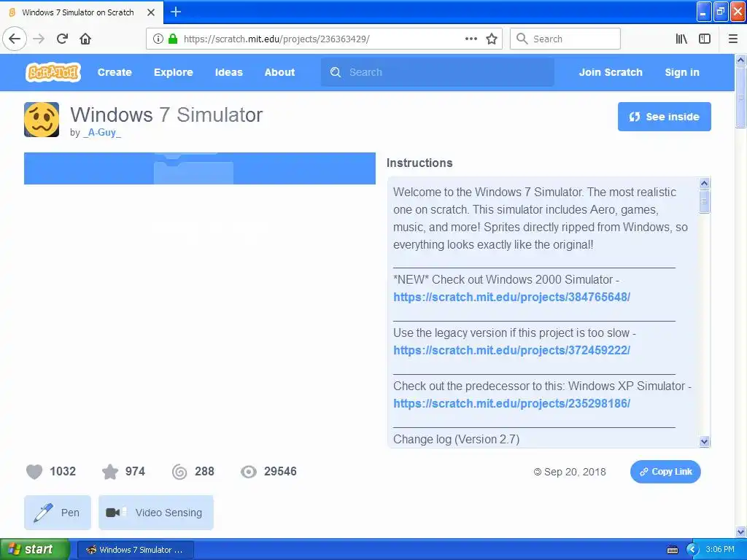This screenshot has width=747, height=560.
Task: Click the 1032 loves count
Action: (63, 472)
